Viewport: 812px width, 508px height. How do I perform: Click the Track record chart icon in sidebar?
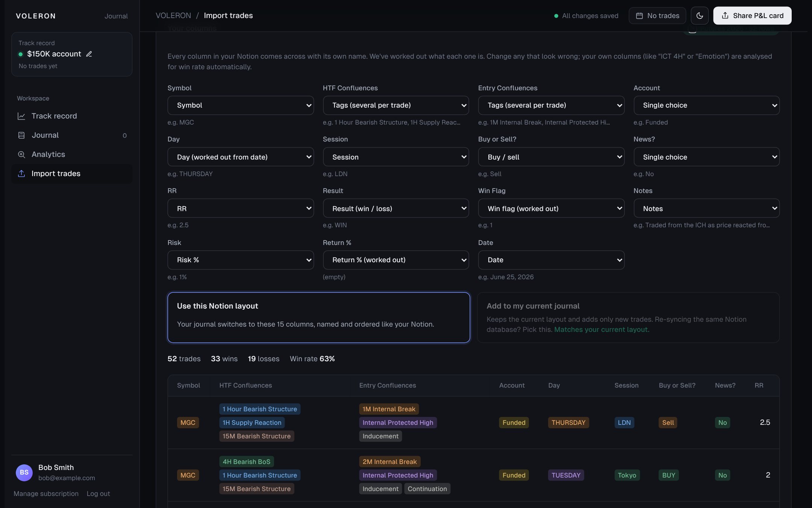tap(21, 116)
